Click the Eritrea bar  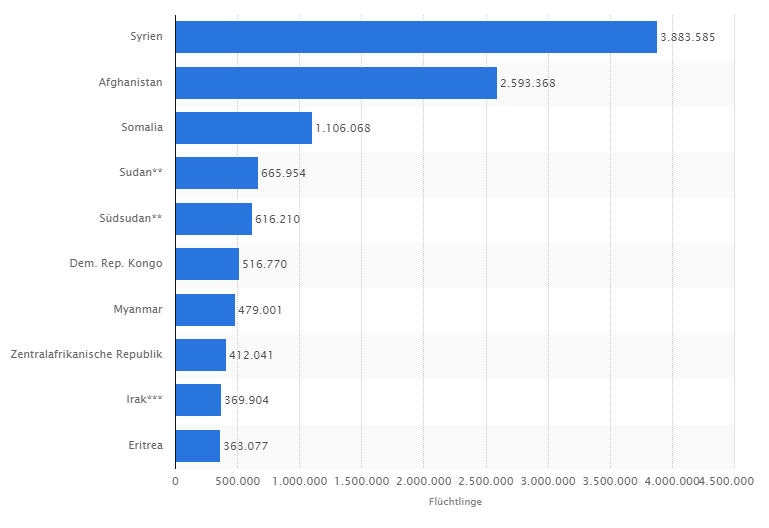198,446
